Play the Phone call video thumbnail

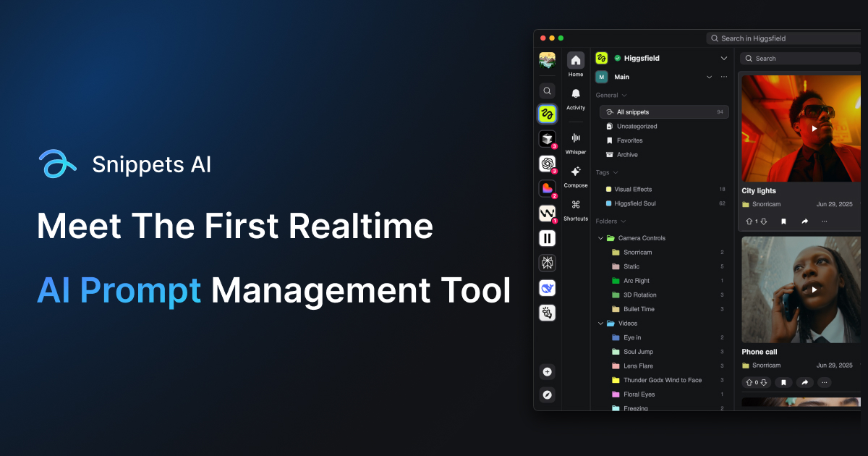point(814,290)
